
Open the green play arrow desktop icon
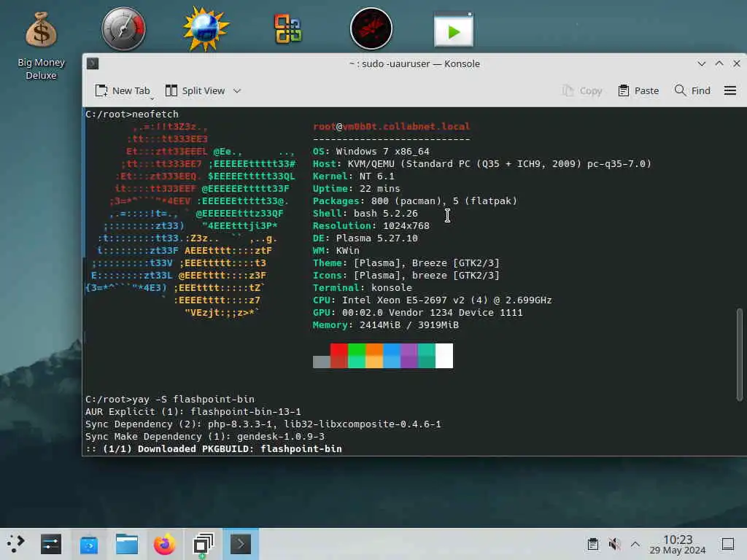pyautogui.click(x=454, y=30)
